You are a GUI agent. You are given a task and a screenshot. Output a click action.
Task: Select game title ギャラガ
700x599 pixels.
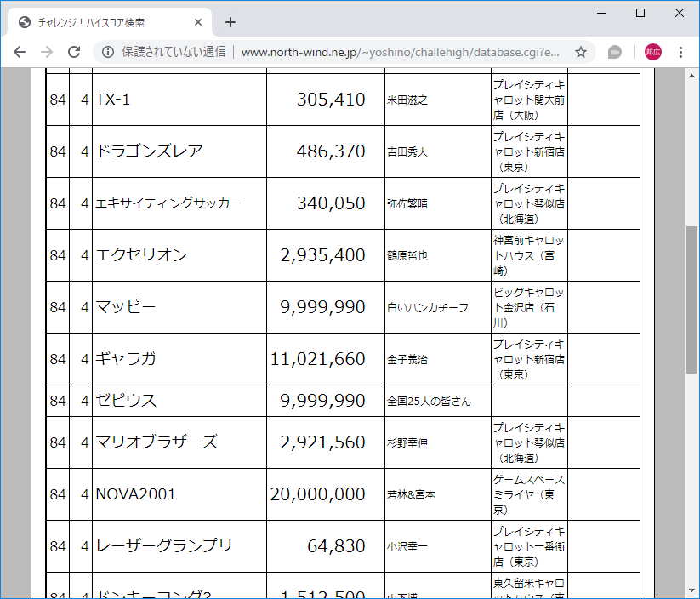(125, 359)
